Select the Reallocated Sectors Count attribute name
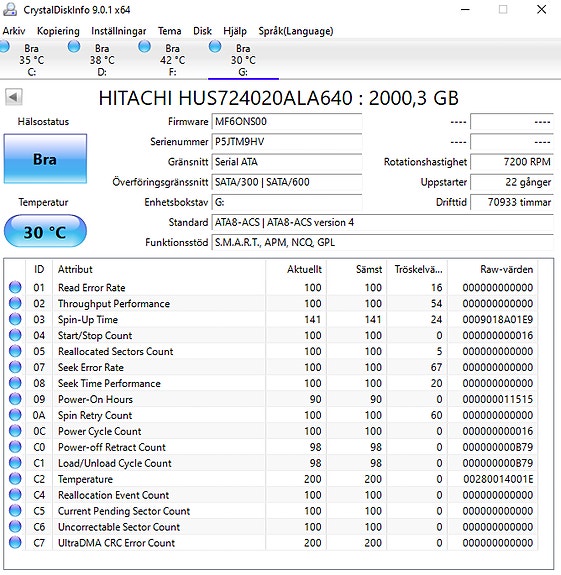Viewport: 561px width, 575px height. [x=116, y=351]
